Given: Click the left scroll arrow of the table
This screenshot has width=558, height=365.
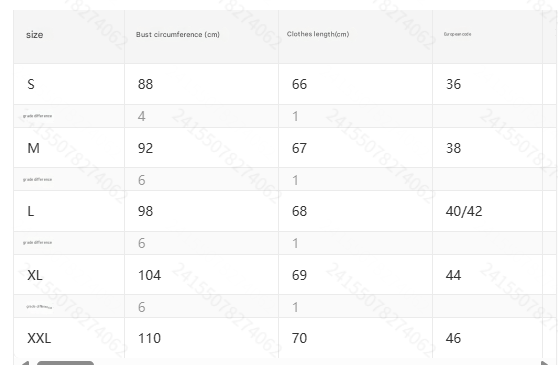Looking at the screenshot, I should pos(25,363).
